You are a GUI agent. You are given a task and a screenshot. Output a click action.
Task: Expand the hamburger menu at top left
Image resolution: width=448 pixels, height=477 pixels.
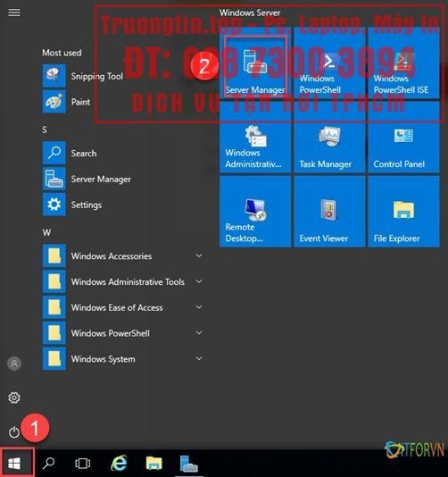14,13
